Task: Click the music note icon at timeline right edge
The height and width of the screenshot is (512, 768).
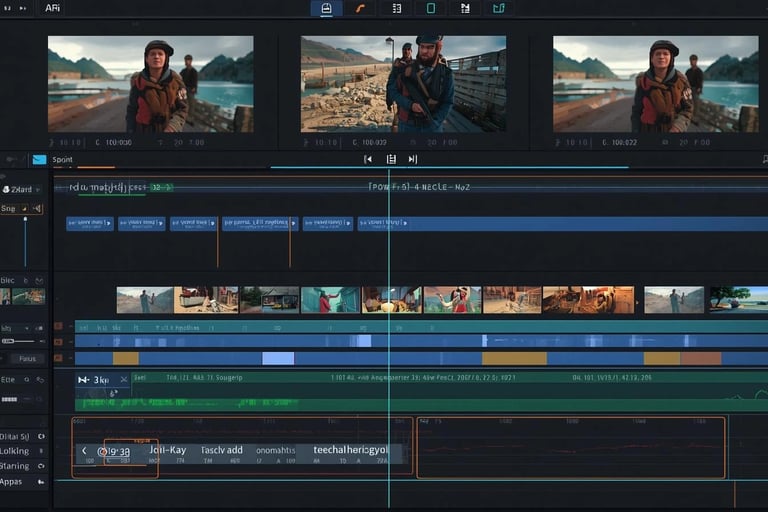Action: click(763, 159)
